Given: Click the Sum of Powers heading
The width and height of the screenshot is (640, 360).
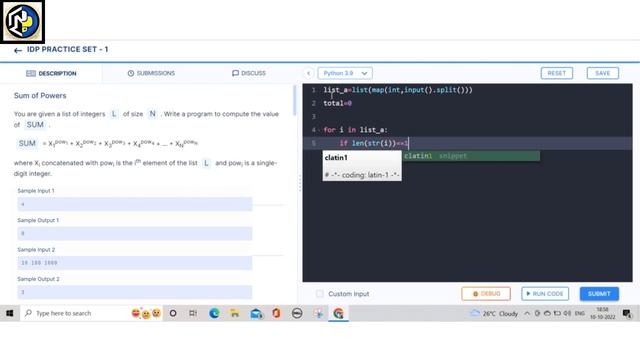Looking at the screenshot, I should (40, 96).
